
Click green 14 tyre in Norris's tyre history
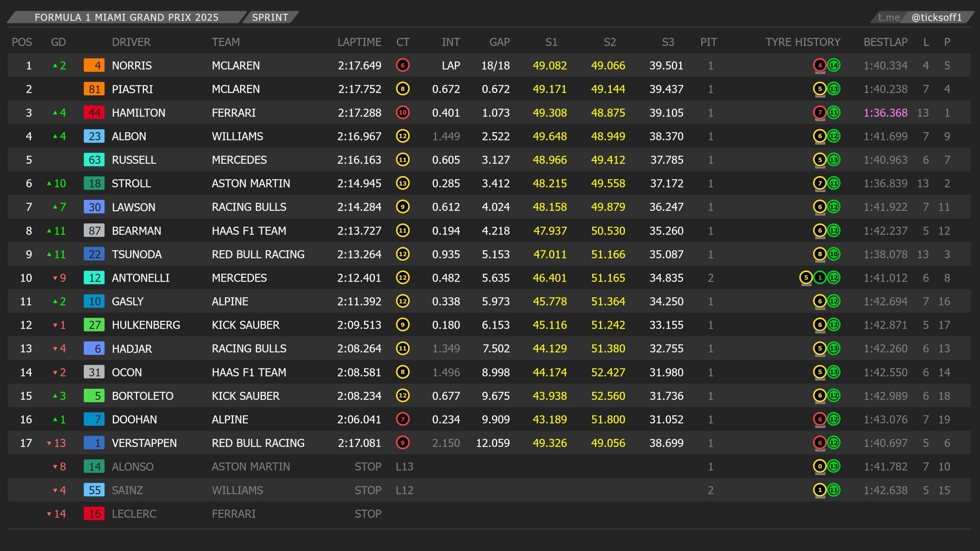click(833, 65)
